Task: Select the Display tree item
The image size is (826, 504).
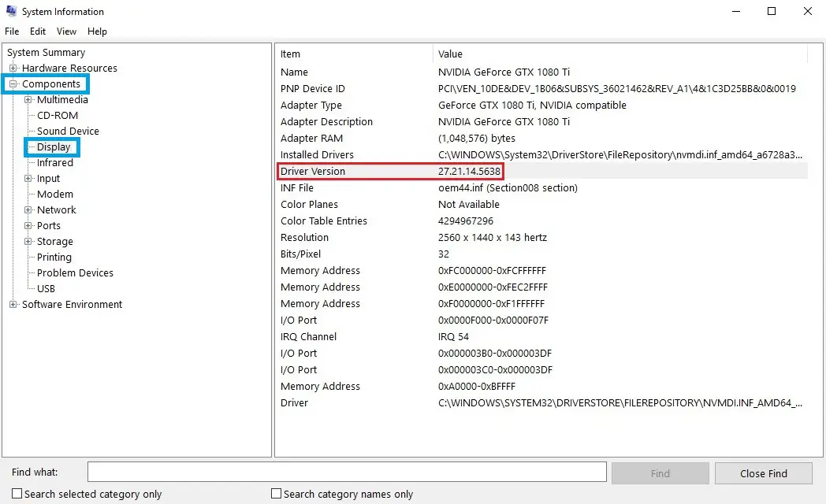Action: [54, 146]
